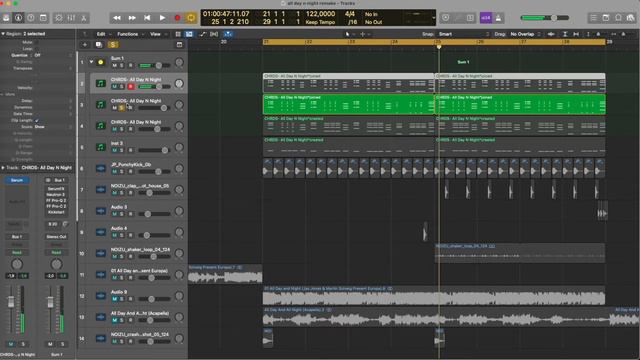
Task: Toggle the Metronome click icon
Action: 498,18
